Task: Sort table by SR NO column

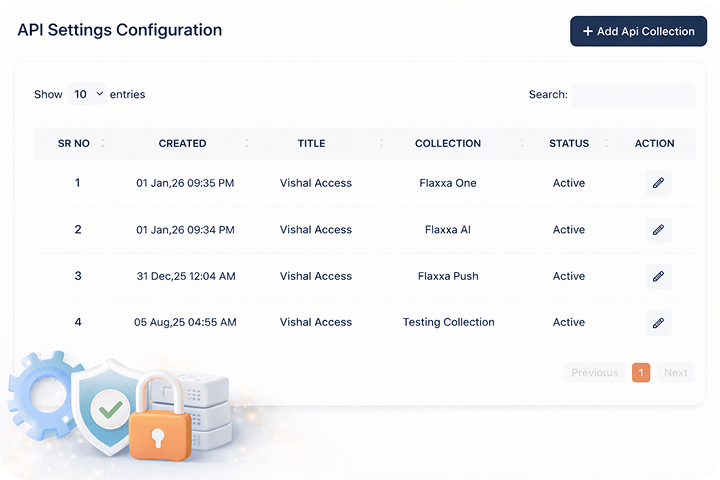Action: coord(74,143)
